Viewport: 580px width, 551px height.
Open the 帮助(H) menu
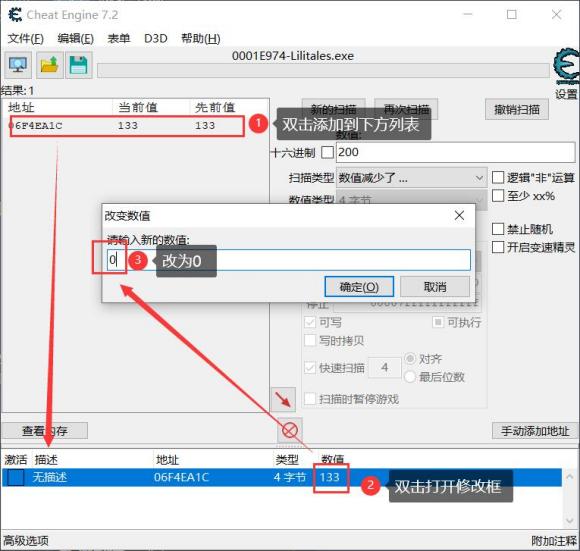point(200,38)
